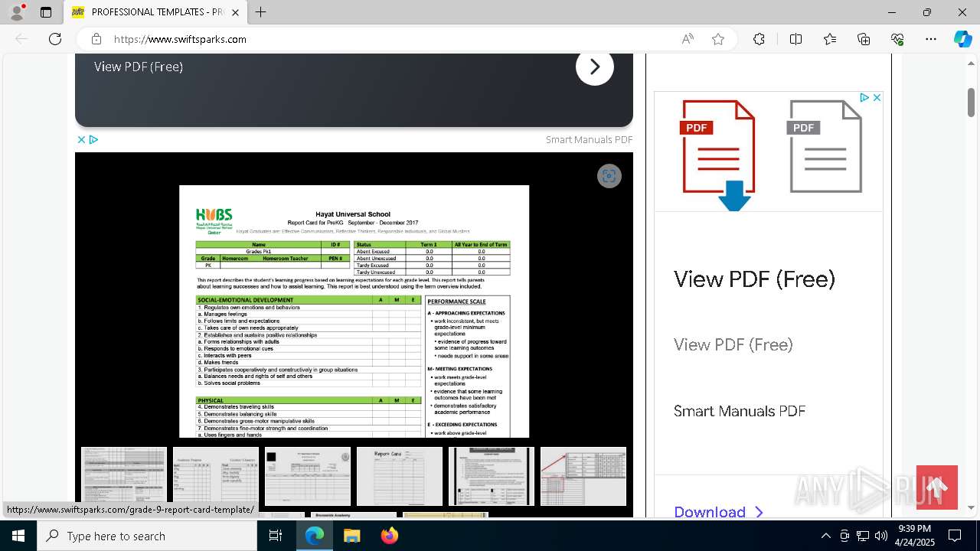Screen dimensions: 980x551
Task: Launch Firefox from taskbar
Action: click(389, 536)
